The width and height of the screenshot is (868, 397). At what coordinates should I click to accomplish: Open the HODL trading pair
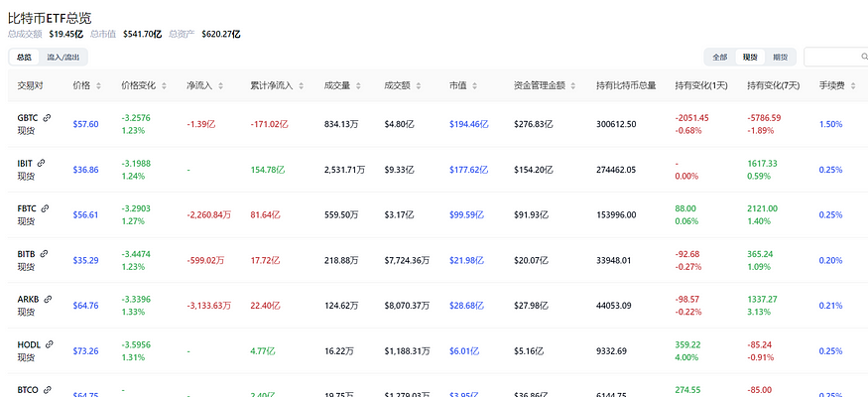pyautogui.click(x=30, y=345)
